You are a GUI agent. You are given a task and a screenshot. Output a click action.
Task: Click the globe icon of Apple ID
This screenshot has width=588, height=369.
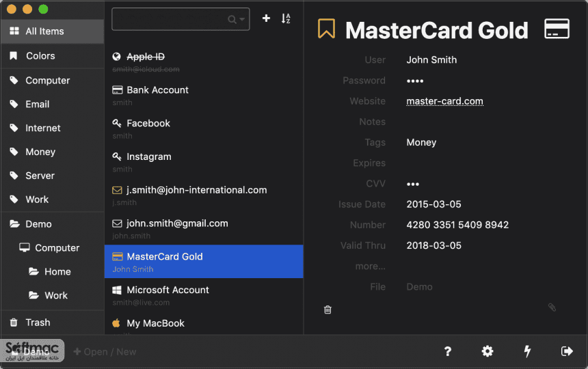click(x=117, y=56)
